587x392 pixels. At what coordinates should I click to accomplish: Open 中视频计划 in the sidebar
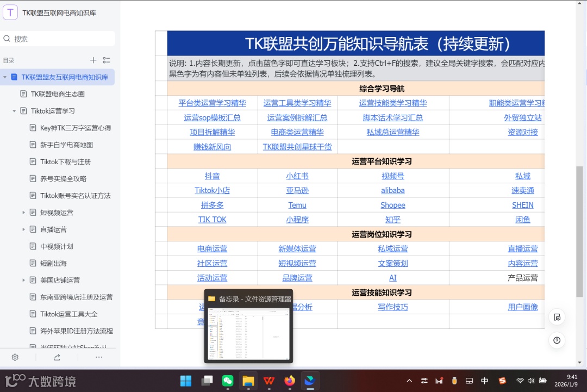coord(57,246)
